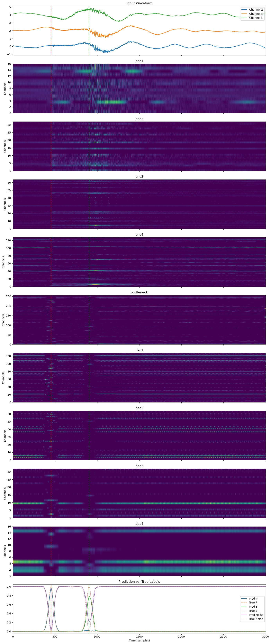The image size is (271, 644).
Task: Click inside the enc3 heatmap
Action: click(139, 204)
